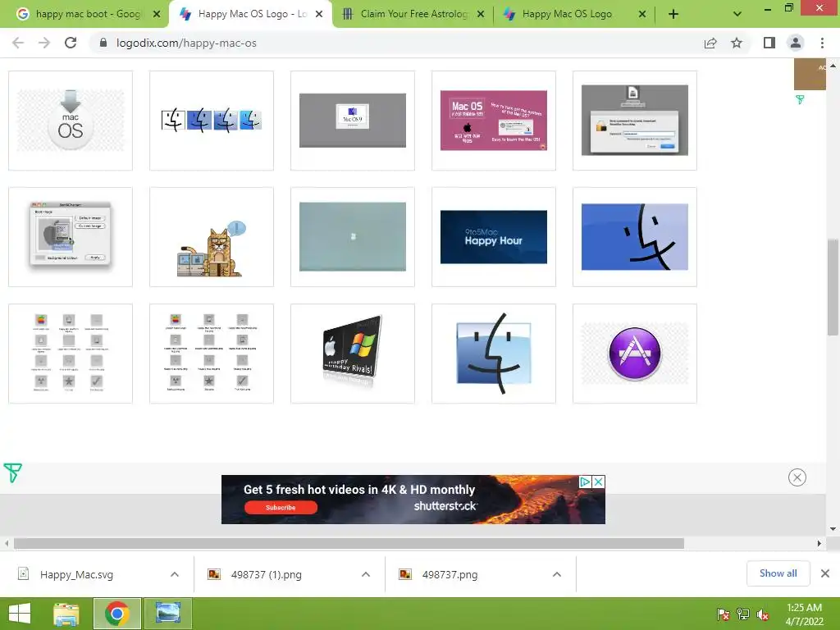Open the teal boot screen thumbnail
Image resolution: width=840 pixels, height=630 pixels.
pos(353,237)
